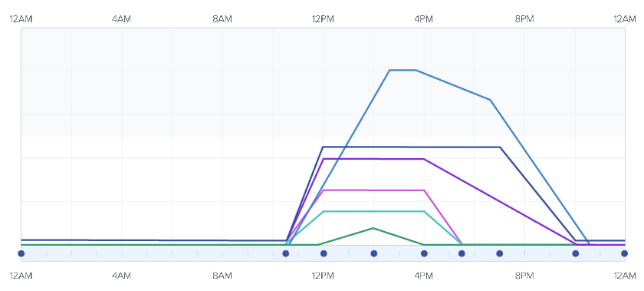Click the 8AM label on the bottom axis
The height and width of the screenshot is (291, 644).
click(x=222, y=276)
